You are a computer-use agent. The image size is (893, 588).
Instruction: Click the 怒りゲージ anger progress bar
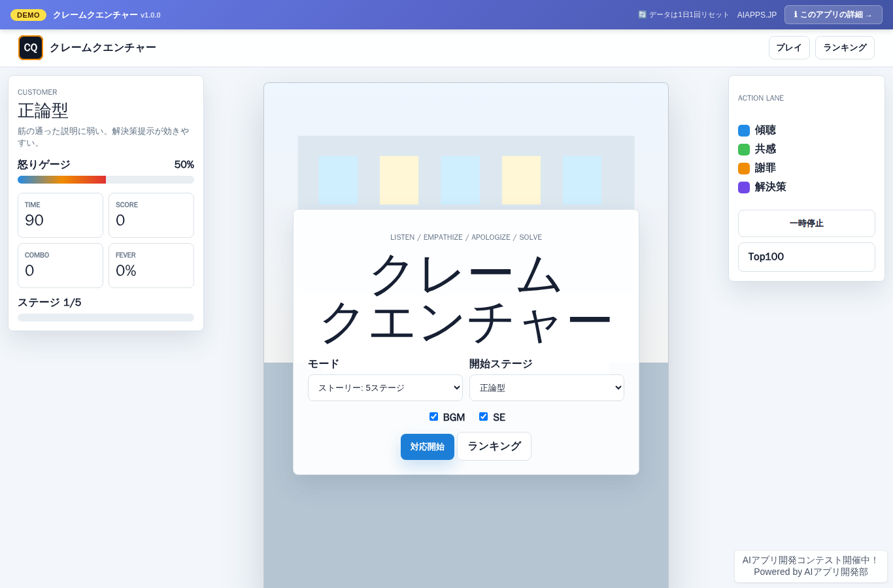pos(106,180)
